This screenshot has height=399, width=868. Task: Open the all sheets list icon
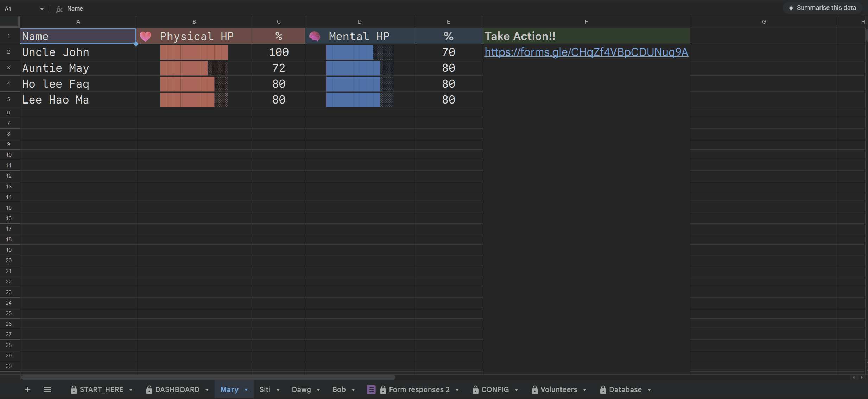pos(47,389)
